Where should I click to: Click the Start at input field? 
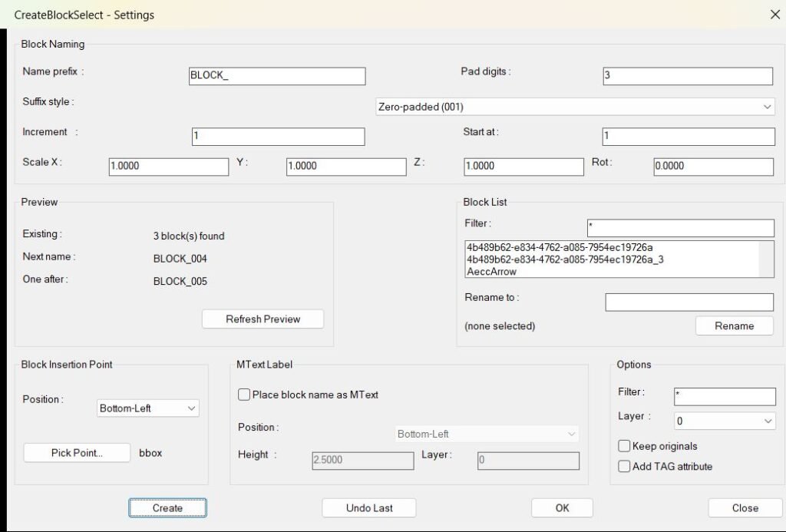(689, 137)
